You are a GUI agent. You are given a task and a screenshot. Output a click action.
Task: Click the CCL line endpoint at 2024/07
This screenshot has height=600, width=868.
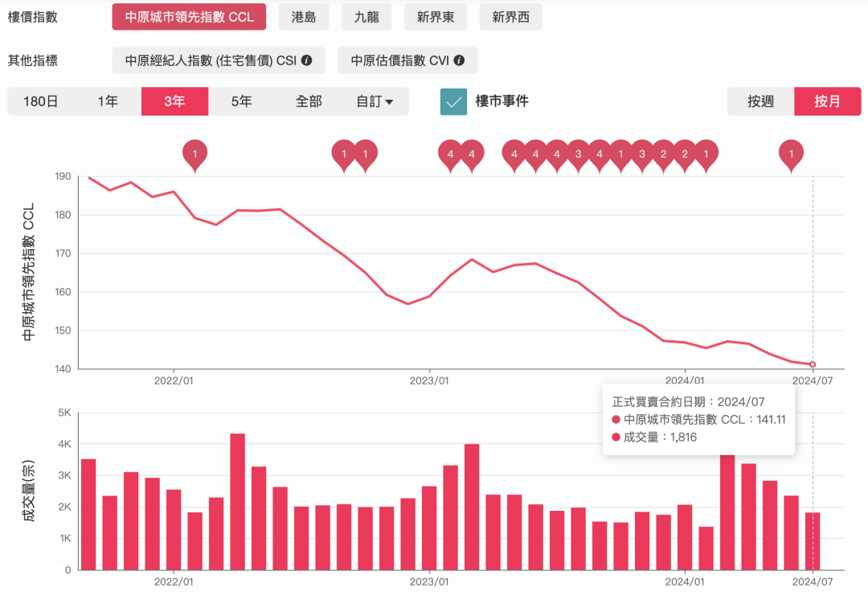(813, 364)
